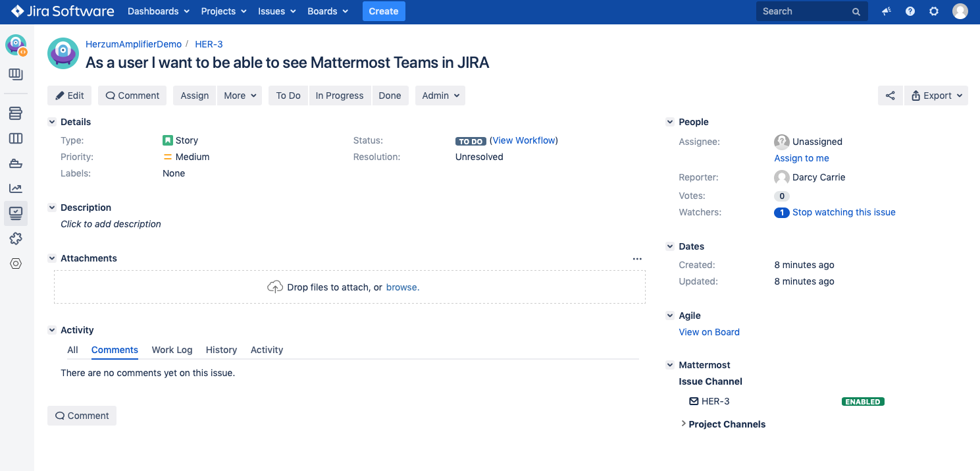Click the Assign to me link
Viewport: 980px width, 471px height.
pos(801,158)
